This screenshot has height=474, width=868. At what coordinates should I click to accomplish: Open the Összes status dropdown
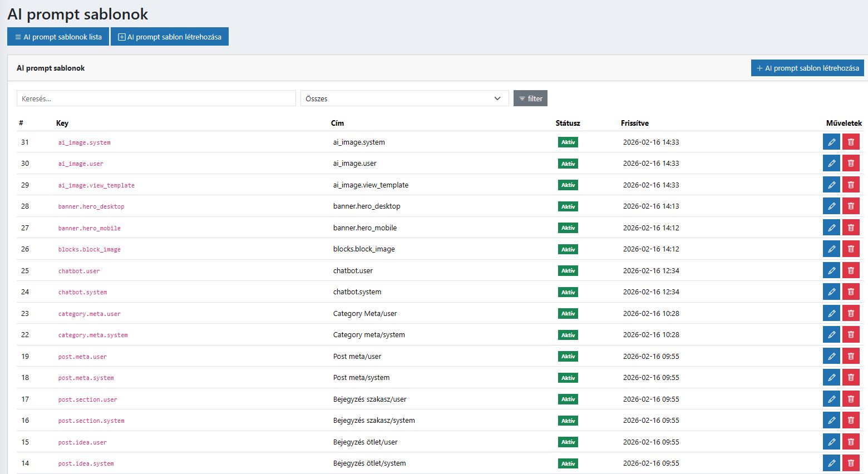(x=404, y=98)
